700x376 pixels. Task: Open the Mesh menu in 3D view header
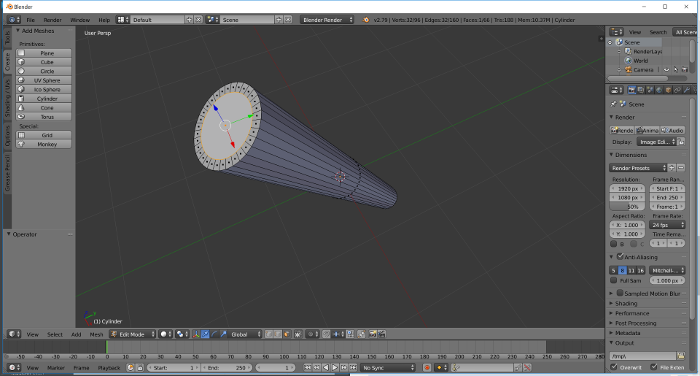pos(96,334)
